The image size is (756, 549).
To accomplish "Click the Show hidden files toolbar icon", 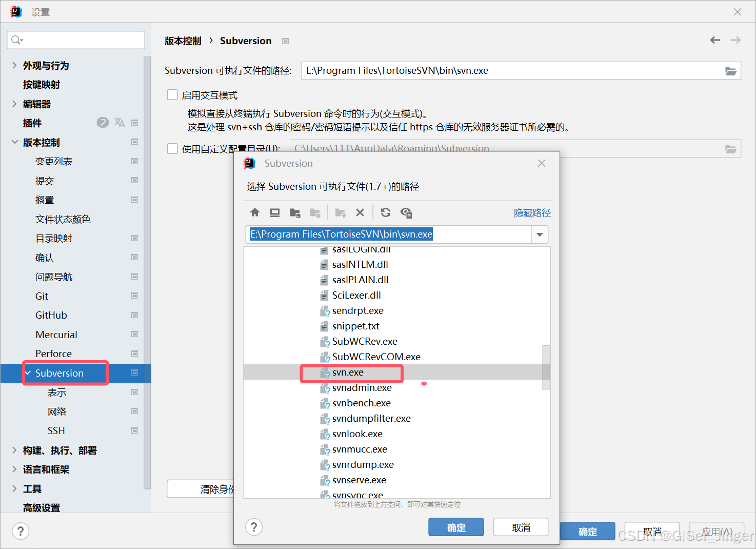I will pos(406,212).
